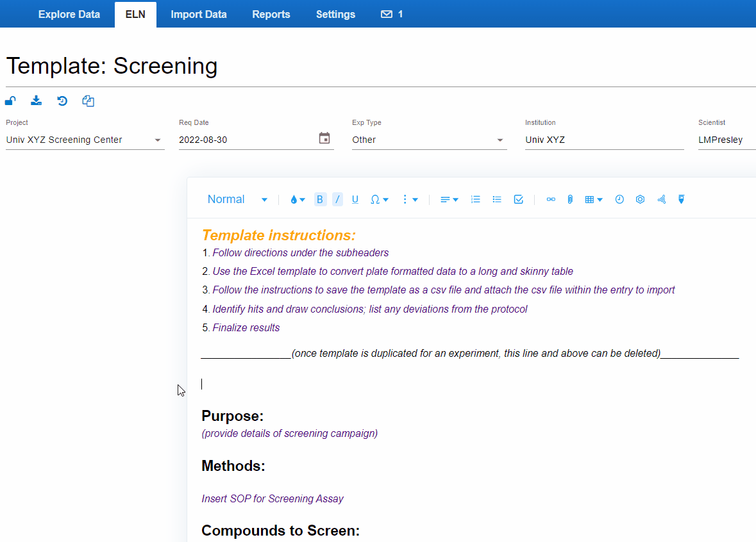Toggle italic formatting
The image size is (756, 542).
tap(337, 199)
